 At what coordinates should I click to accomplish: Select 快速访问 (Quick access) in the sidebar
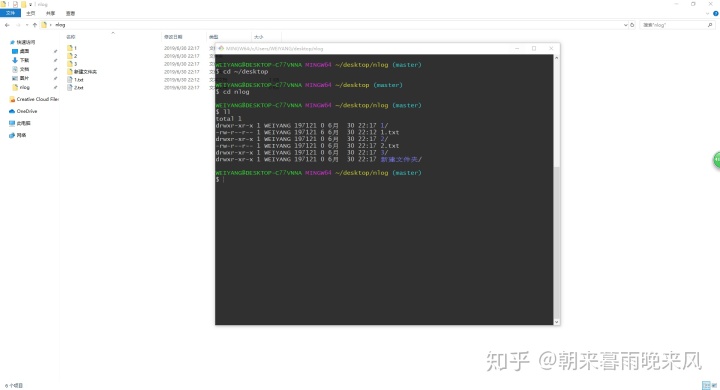22,42
